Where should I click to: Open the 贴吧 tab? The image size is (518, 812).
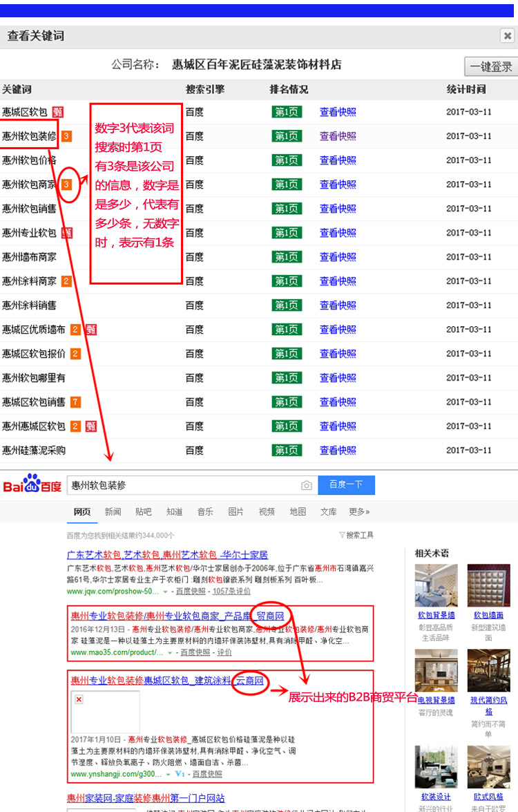(144, 511)
